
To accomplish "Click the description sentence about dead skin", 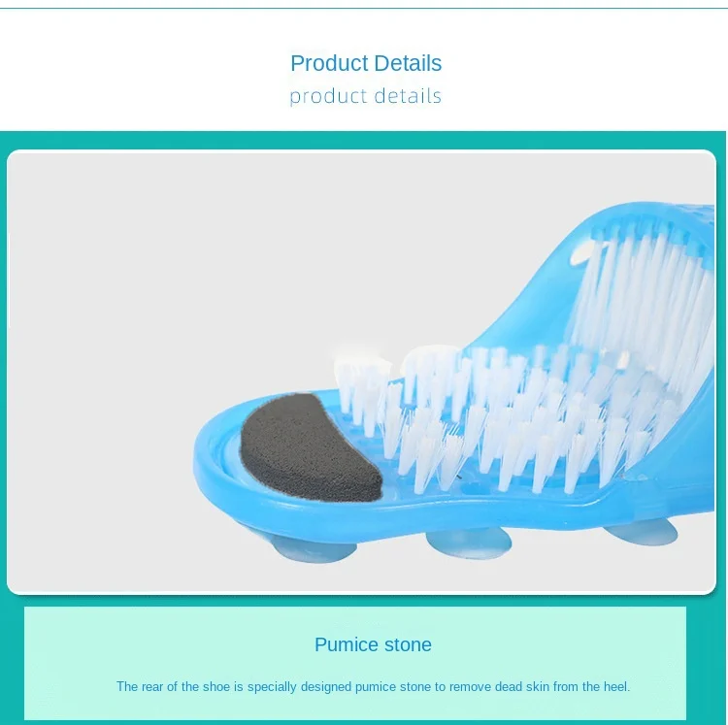I will [373, 686].
